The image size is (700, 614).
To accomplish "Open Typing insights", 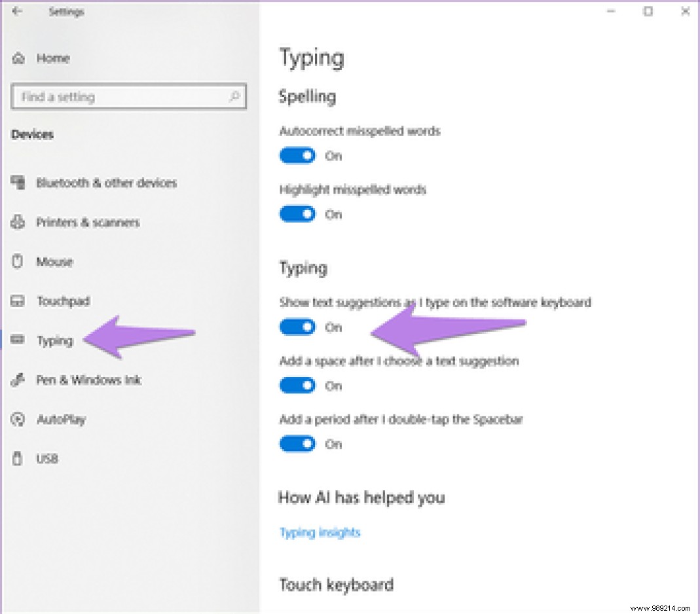I will tap(320, 532).
